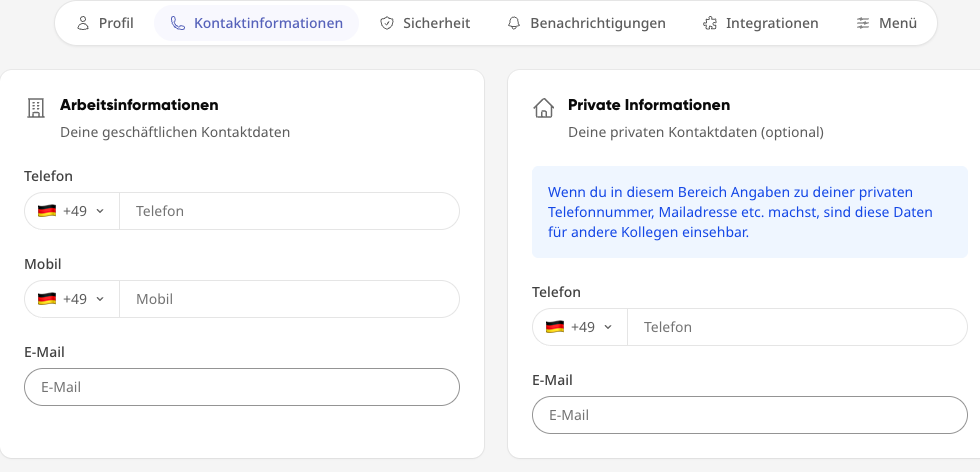The width and height of the screenshot is (980, 472).
Task: Switch to the Sicherheit tab
Action: point(425,23)
